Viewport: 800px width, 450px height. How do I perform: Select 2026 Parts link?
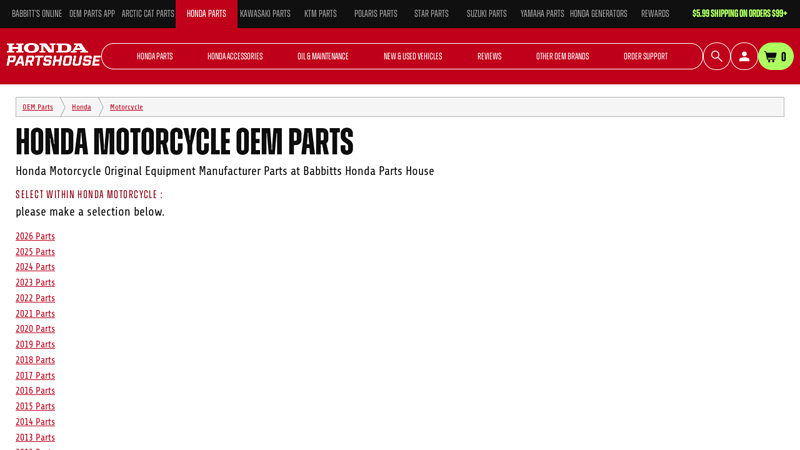pos(35,236)
